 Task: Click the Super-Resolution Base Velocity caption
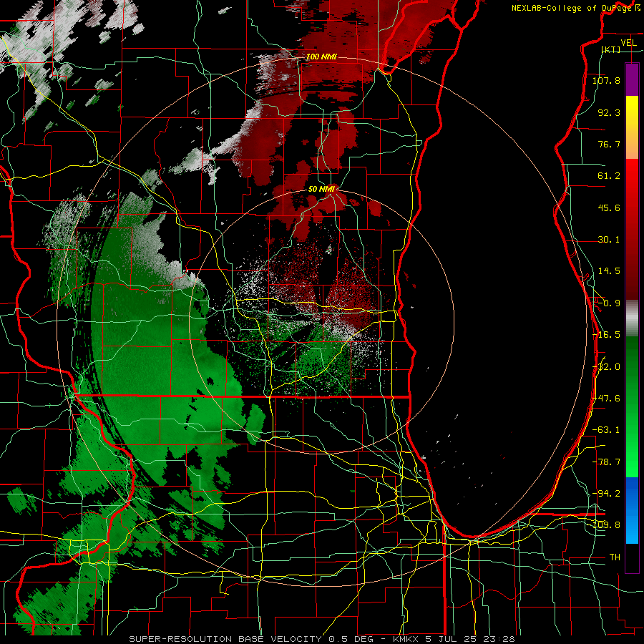pyautogui.click(x=321, y=639)
